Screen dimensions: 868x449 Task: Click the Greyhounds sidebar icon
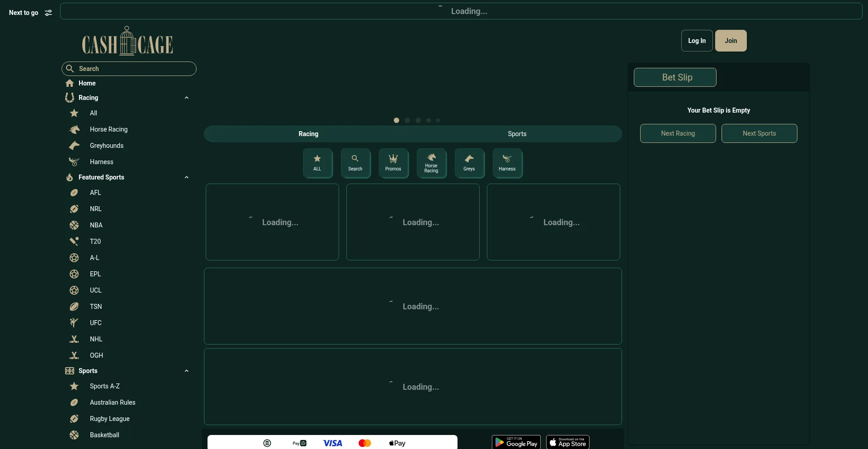pyautogui.click(x=74, y=146)
